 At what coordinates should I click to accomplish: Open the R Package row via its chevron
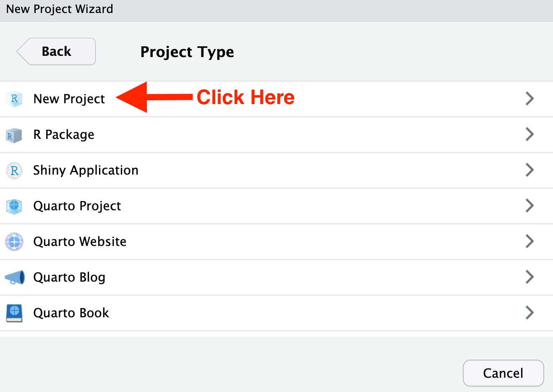coord(529,134)
